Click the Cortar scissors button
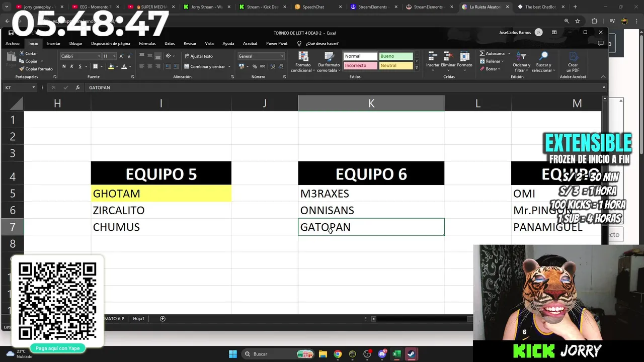This screenshot has height=362, width=644. pos(29,53)
